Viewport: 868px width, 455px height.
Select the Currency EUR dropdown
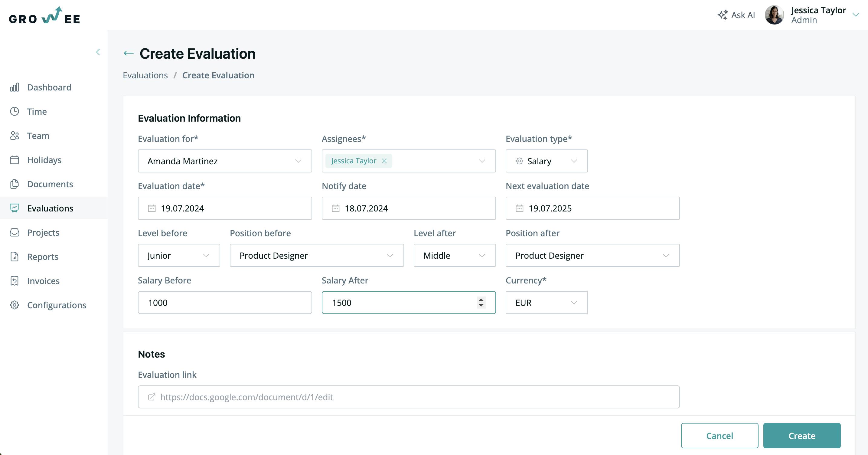(546, 302)
